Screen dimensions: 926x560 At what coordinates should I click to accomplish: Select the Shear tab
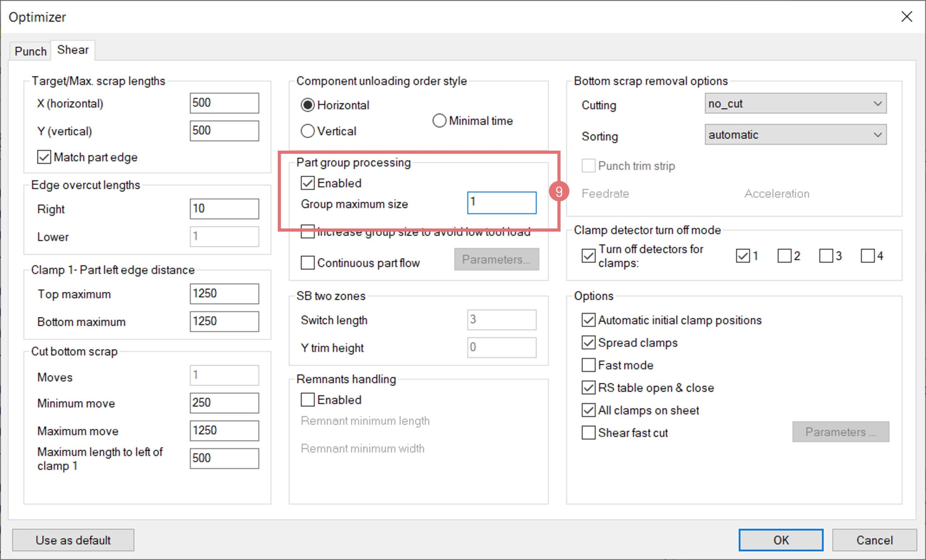(x=73, y=50)
